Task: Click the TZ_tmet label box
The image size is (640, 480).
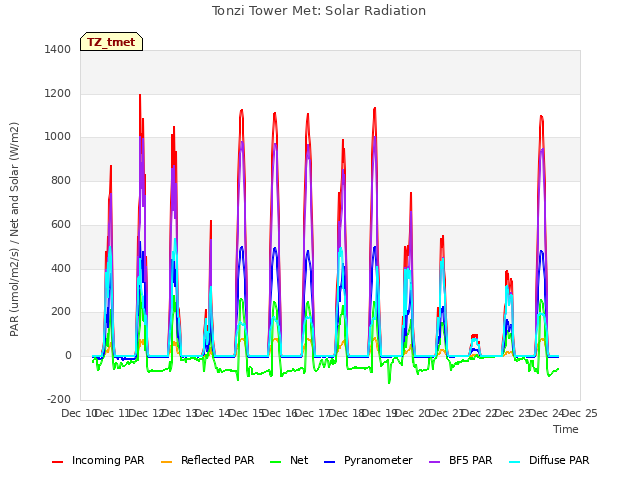Action: point(111,42)
